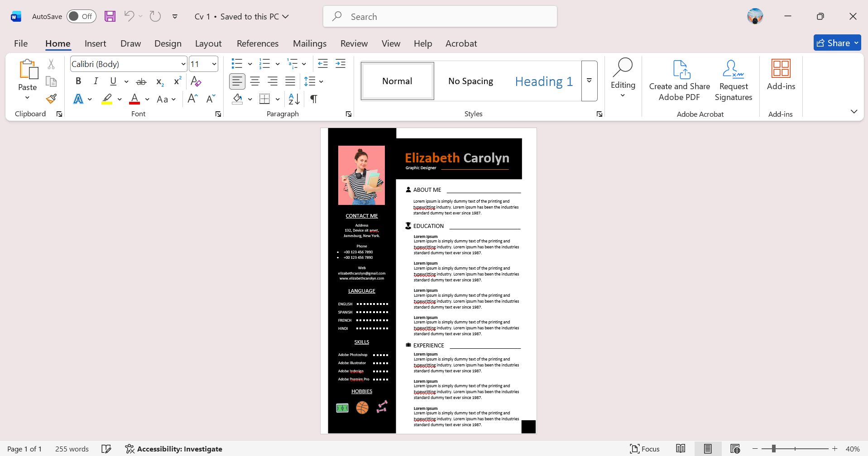Enable Focus mode in status bar

645,448
